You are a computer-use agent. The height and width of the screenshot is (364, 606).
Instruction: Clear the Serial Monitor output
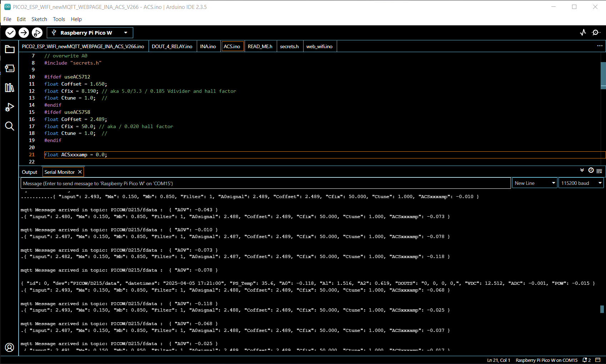[599, 171]
